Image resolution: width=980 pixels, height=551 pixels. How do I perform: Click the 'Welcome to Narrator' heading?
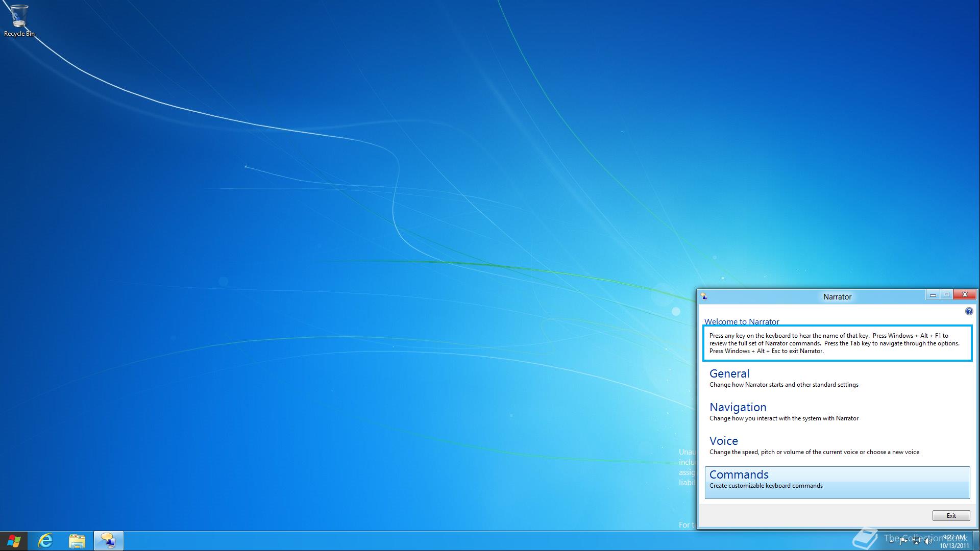pyautogui.click(x=742, y=321)
